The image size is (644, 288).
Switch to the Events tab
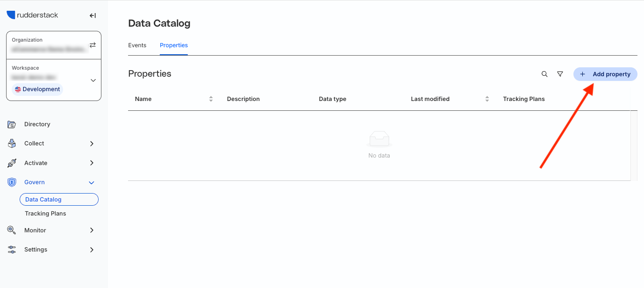(x=137, y=45)
